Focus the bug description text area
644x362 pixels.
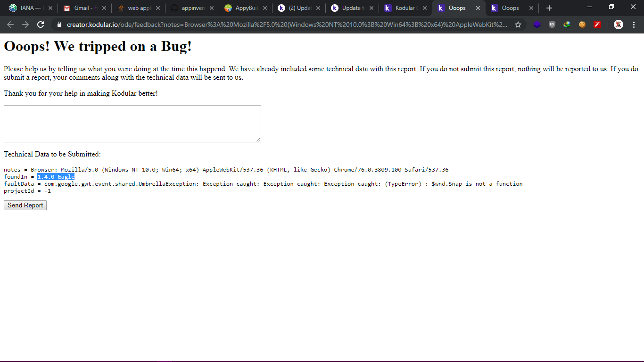tap(132, 123)
